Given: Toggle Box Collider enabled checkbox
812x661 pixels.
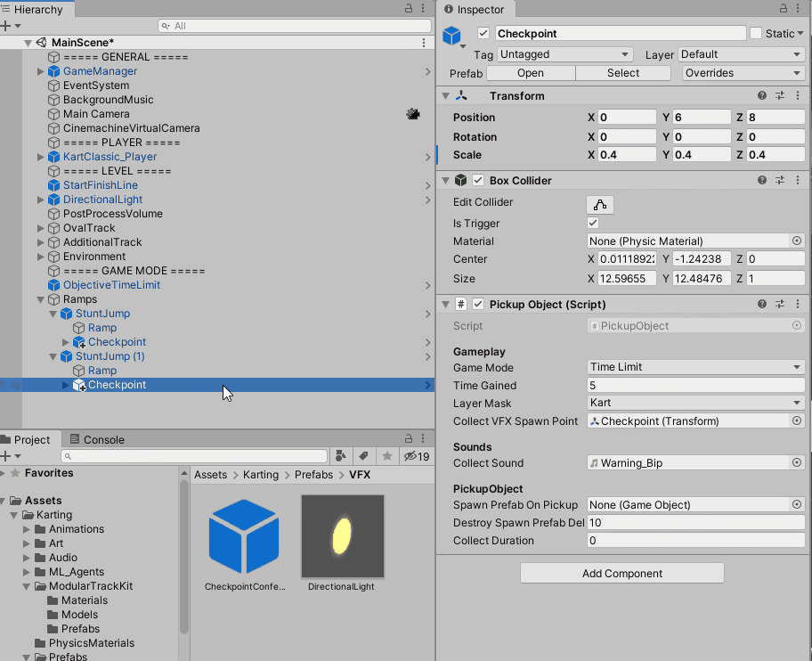Looking at the screenshot, I should (478, 180).
